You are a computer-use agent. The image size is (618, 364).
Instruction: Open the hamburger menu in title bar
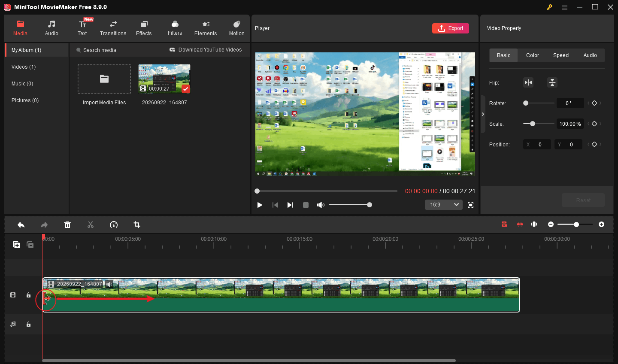tap(565, 7)
